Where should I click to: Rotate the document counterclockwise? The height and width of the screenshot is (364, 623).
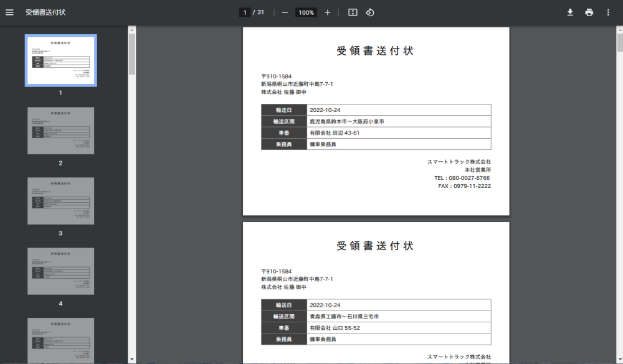click(x=369, y=12)
